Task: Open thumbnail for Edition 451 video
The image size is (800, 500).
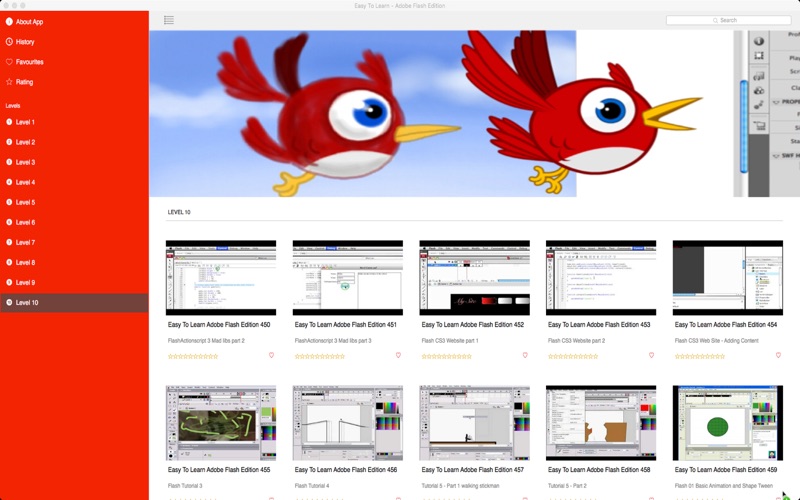Action: point(347,278)
